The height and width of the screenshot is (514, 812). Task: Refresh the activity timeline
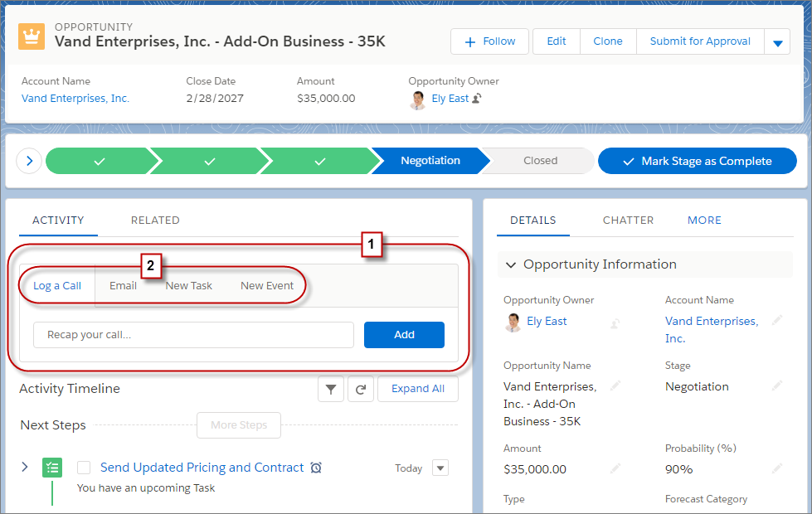click(x=361, y=389)
